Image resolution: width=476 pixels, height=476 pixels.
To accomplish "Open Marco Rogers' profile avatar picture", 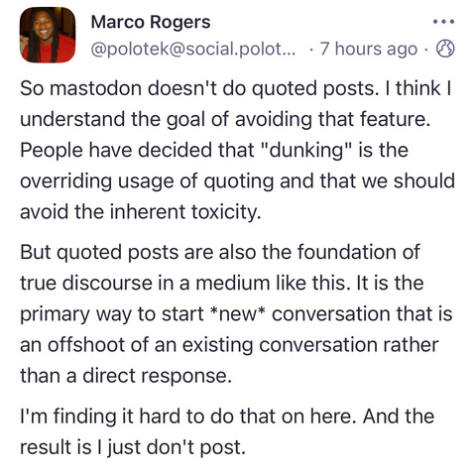I will (x=48, y=35).
